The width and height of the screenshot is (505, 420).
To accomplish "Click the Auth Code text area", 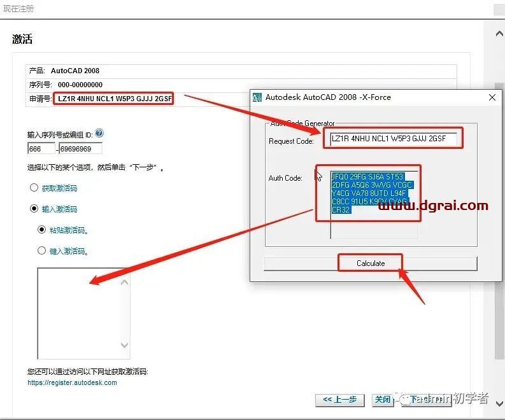I will point(374,205).
